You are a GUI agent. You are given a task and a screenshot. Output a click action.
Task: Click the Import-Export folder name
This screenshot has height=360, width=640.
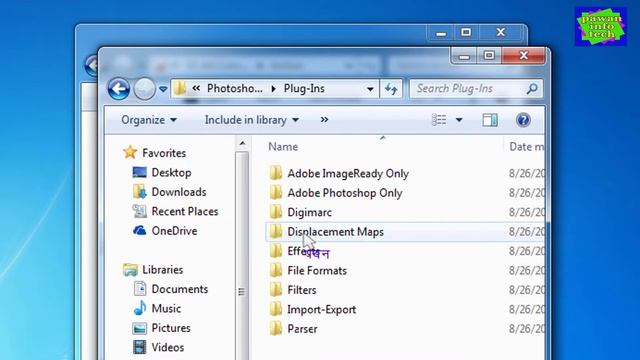pos(322,309)
